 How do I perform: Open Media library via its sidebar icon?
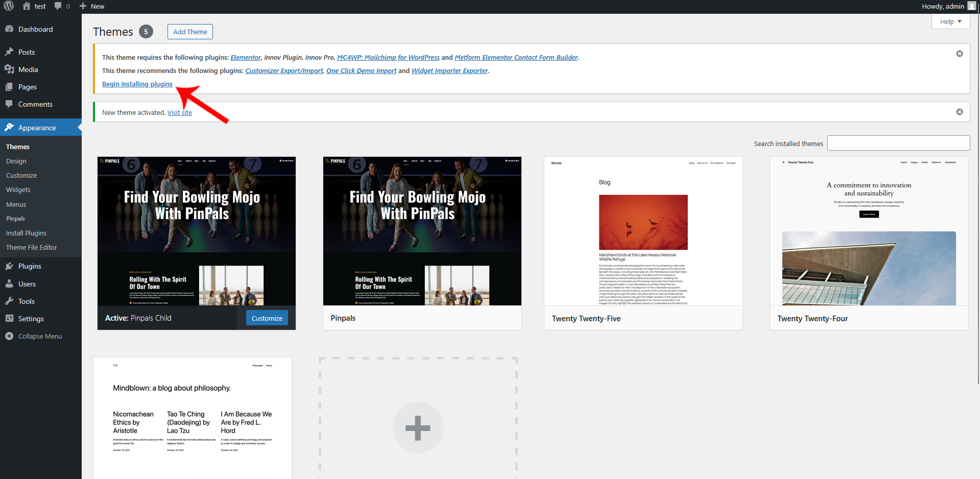click(9, 69)
